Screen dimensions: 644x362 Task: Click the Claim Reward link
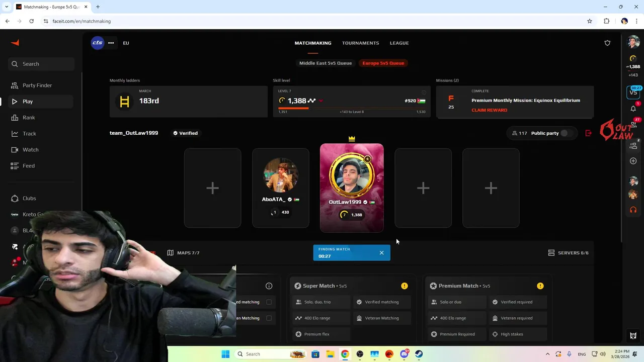489,110
